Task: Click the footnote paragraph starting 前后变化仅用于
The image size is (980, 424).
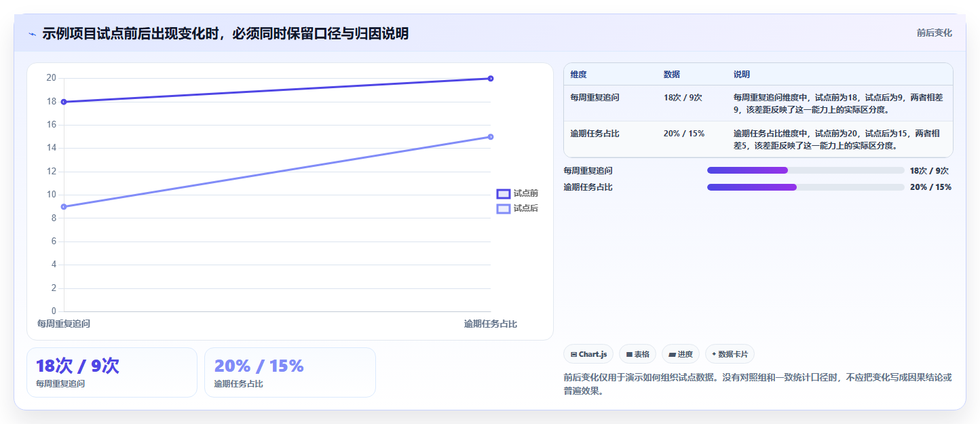Action: (757, 384)
